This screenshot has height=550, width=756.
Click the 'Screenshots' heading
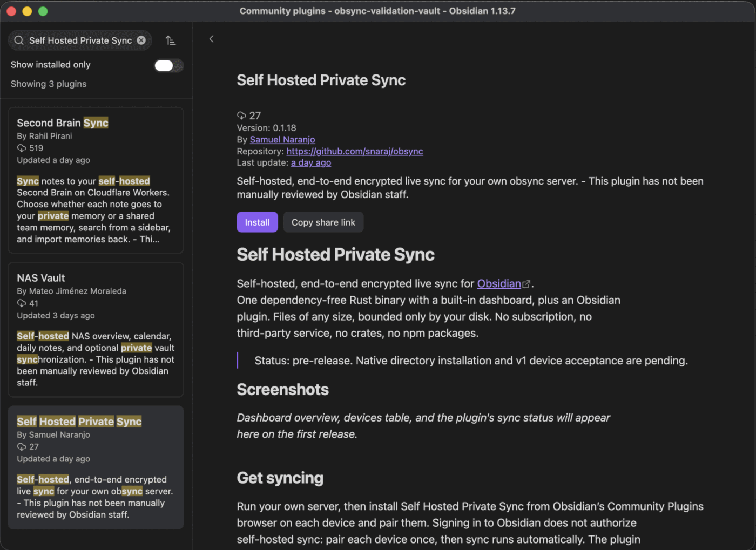pyautogui.click(x=282, y=390)
